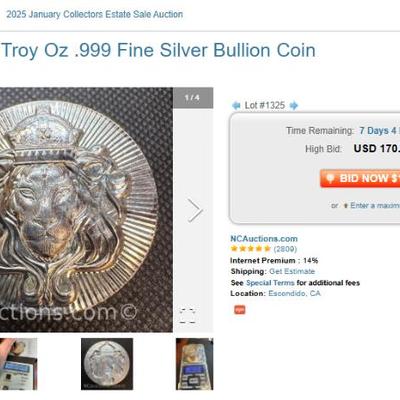The width and height of the screenshot is (400, 400).
Task: Open NCAuctions.com seller link
Action: [x=264, y=239]
